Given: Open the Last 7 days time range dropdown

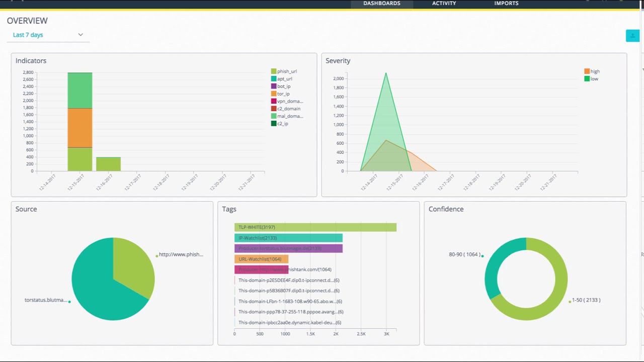Looking at the screenshot, I should [48, 35].
